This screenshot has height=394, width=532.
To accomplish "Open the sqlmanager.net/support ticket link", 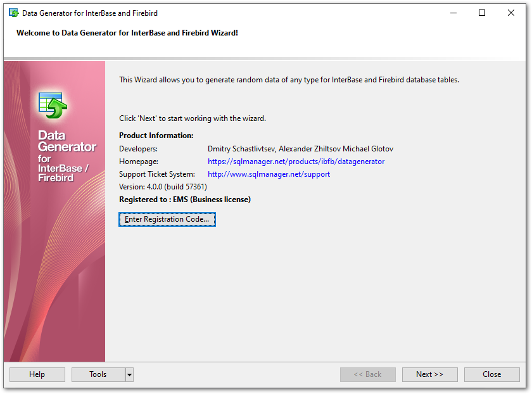I will coord(269,174).
